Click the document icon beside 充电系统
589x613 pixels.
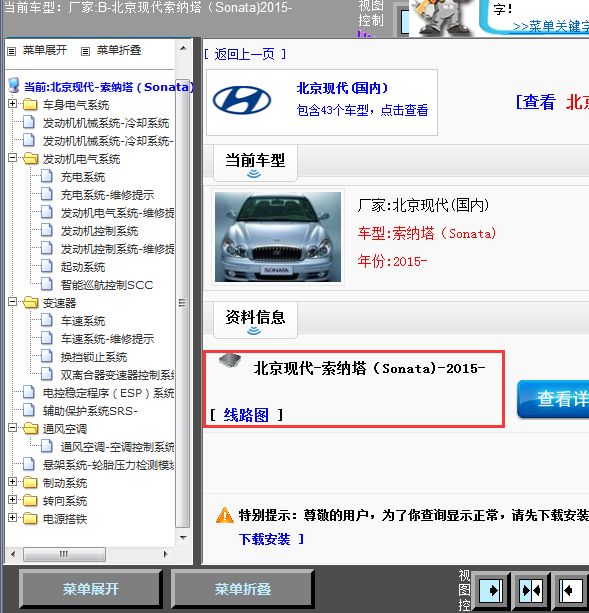[47, 176]
